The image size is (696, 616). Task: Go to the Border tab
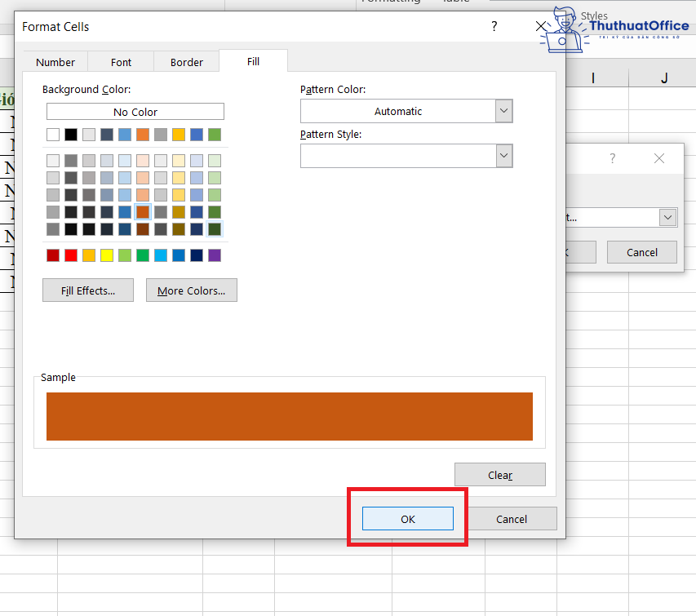point(187,62)
